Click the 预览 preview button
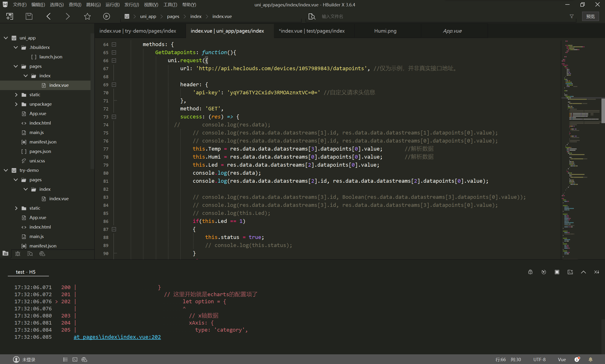Screen dimensions: 605x364 590,17
